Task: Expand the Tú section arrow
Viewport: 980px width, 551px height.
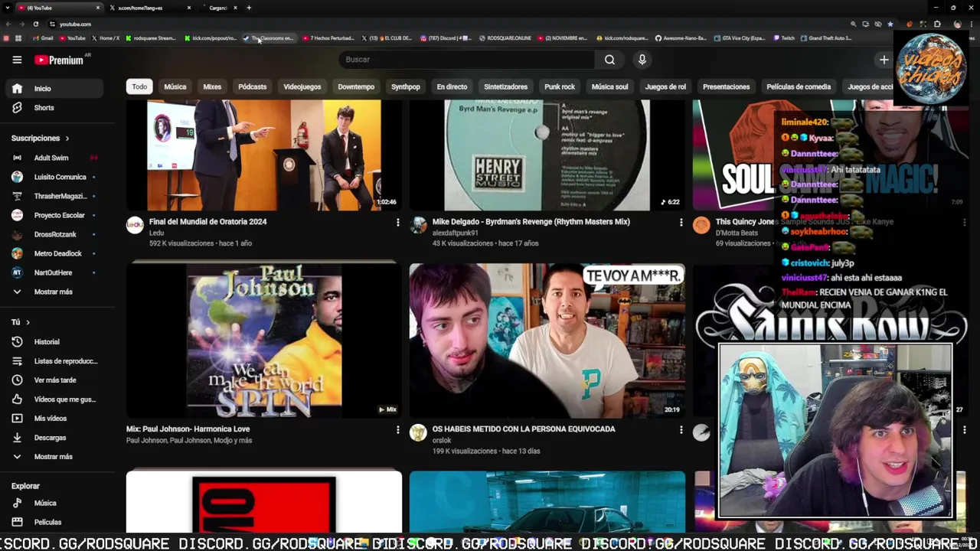Action: (x=28, y=323)
